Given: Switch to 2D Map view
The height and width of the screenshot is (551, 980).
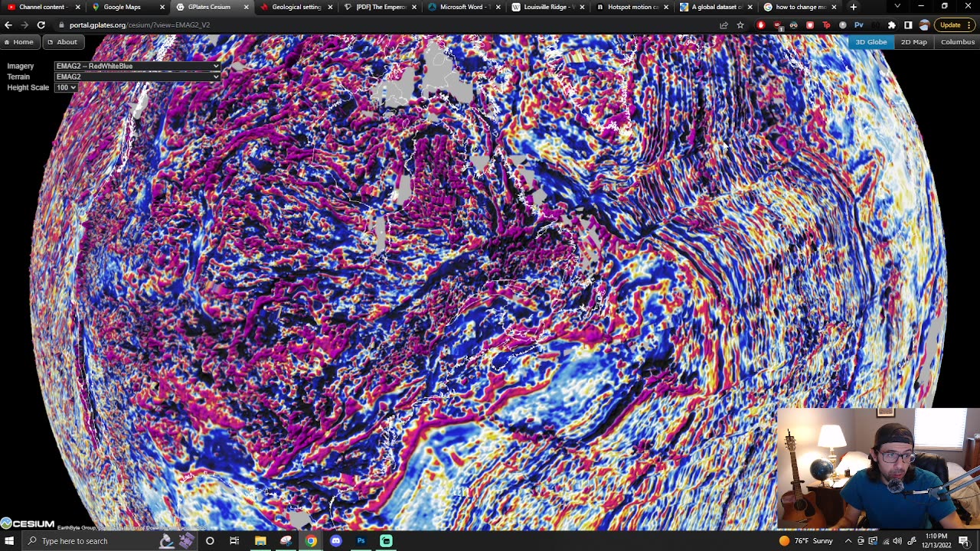Looking at the screenshot, I should [x=913, y=42].
